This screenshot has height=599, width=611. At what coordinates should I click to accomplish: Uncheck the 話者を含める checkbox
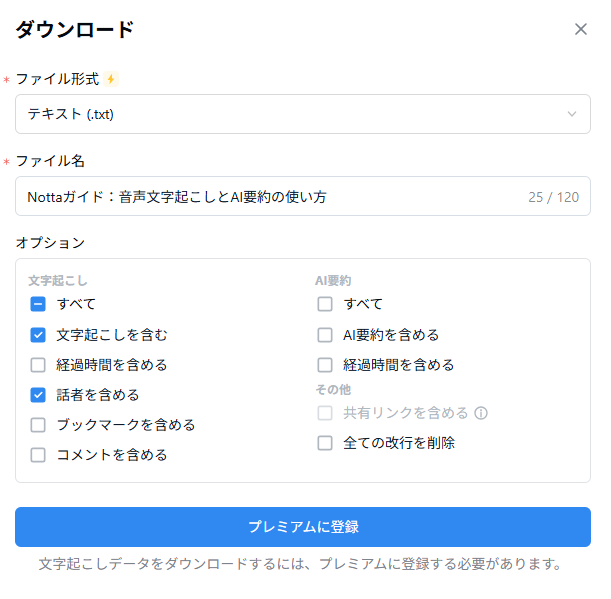(38, 395)
